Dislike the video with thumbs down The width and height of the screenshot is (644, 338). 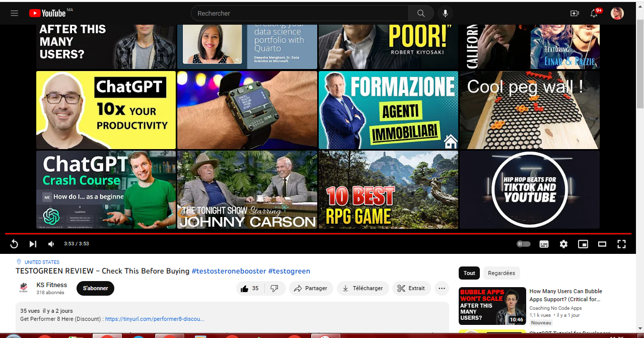click(275, 288)
